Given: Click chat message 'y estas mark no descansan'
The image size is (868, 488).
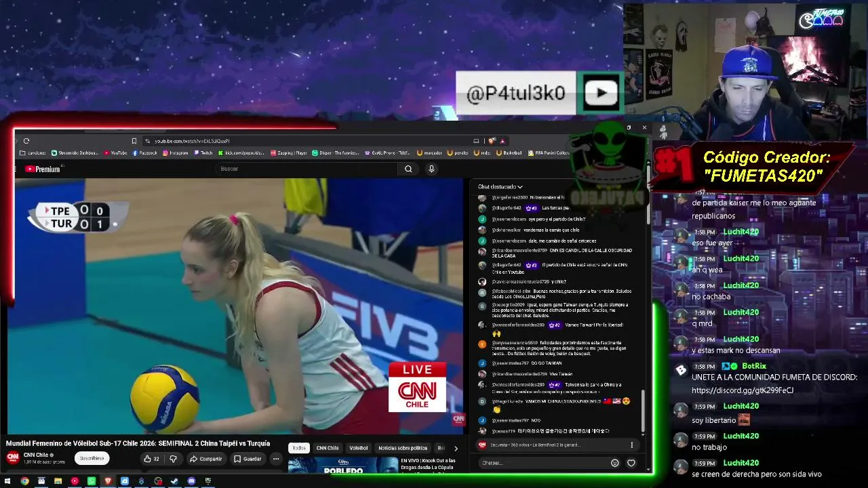Looking at the screenshot, I should (x=736, y=350).
